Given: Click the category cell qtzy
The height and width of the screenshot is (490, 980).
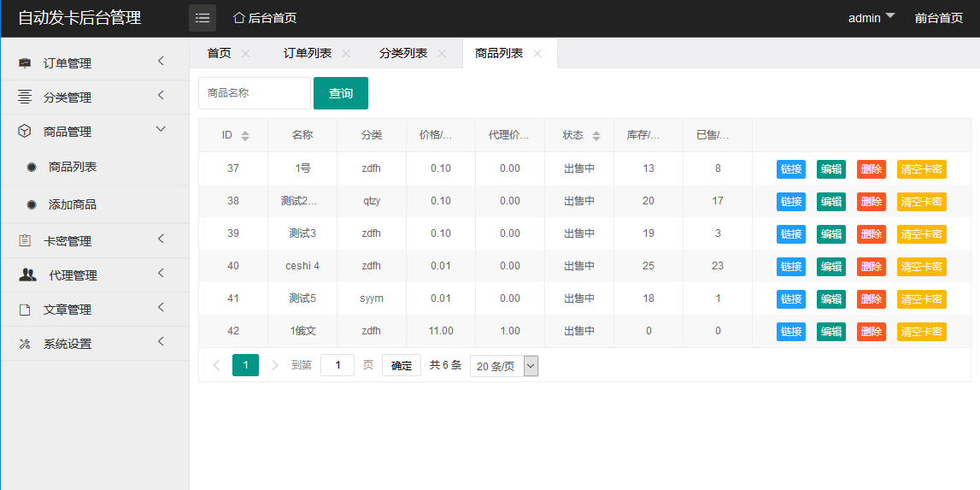Looking at the screenshot, I should click(372, 201).
